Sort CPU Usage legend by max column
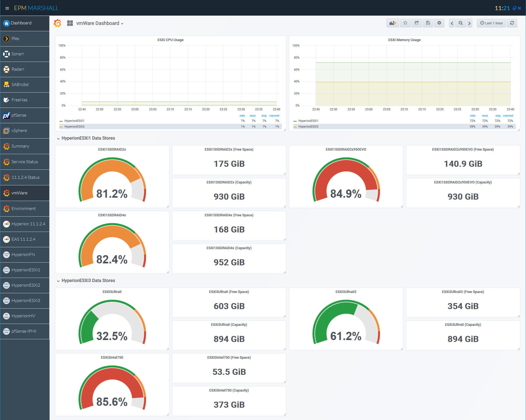 253,116
